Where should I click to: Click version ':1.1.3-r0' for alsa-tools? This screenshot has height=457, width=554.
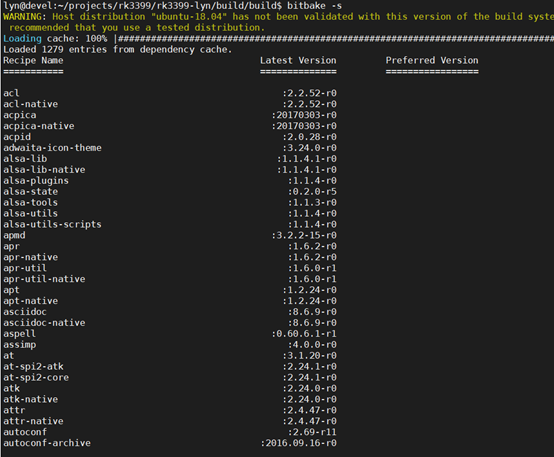tap(312, 203)
